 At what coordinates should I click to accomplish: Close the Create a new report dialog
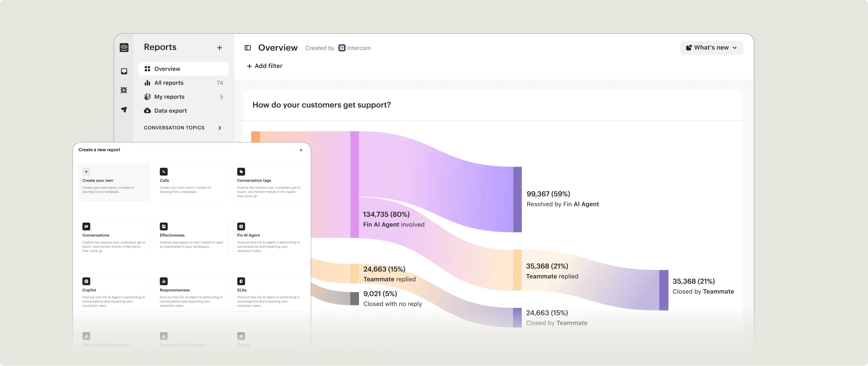tap(301, 150)
